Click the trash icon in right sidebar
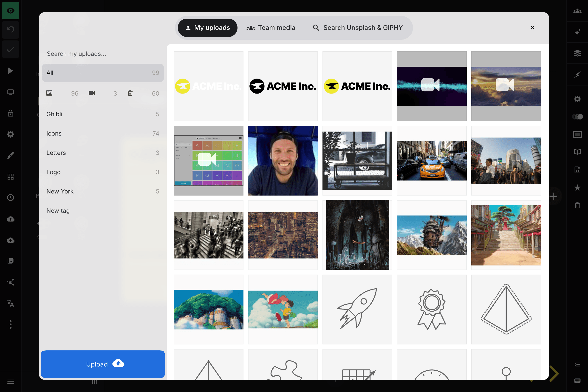Screen dimensions: 588x392 tap(577, 205)
